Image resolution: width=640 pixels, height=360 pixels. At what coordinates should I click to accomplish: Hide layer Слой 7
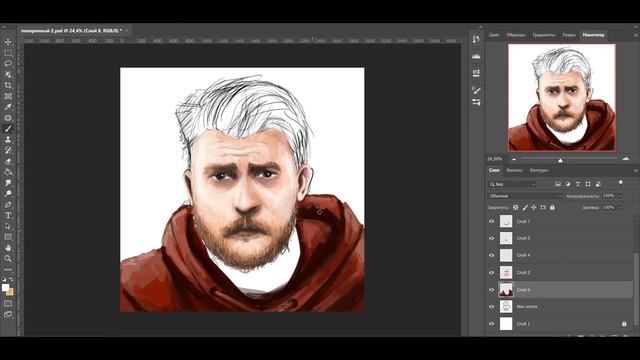[x=491, y=221]
